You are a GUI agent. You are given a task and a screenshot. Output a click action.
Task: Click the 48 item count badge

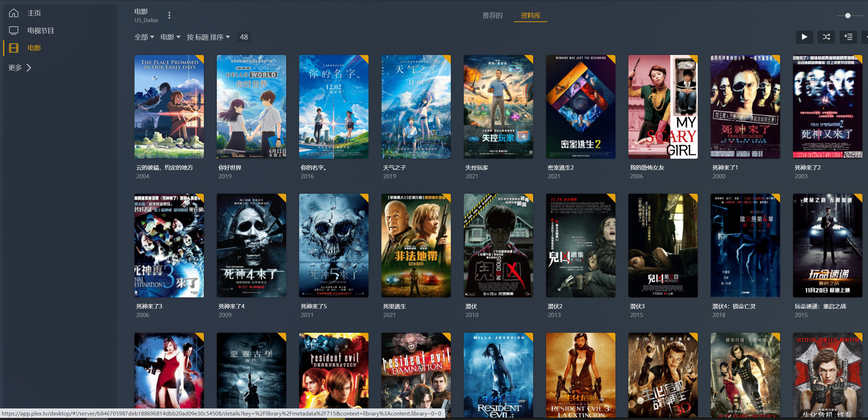tap(244, 37)
